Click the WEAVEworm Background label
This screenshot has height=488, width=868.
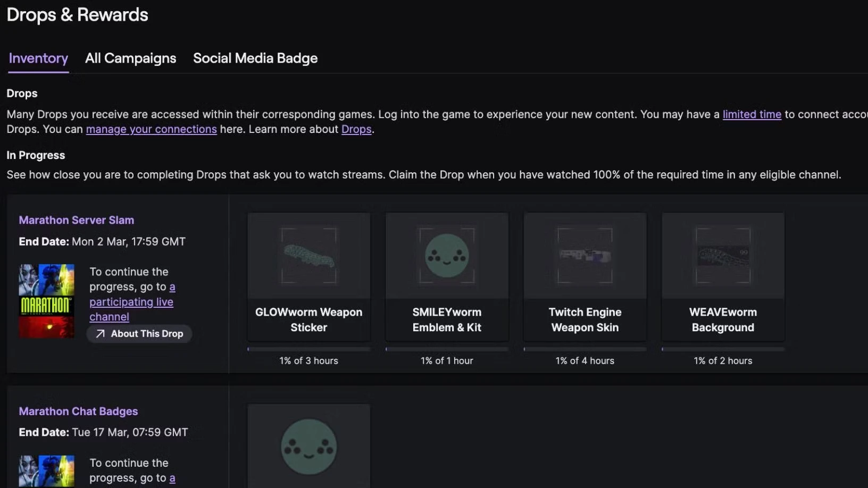point(723,320)
